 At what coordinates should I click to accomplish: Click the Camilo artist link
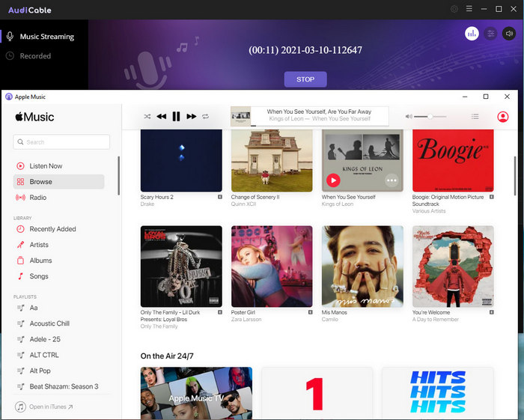click(x=329, y=320)
